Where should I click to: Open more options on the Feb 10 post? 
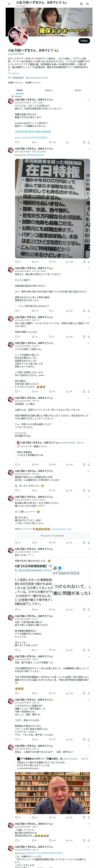[89, 343]
